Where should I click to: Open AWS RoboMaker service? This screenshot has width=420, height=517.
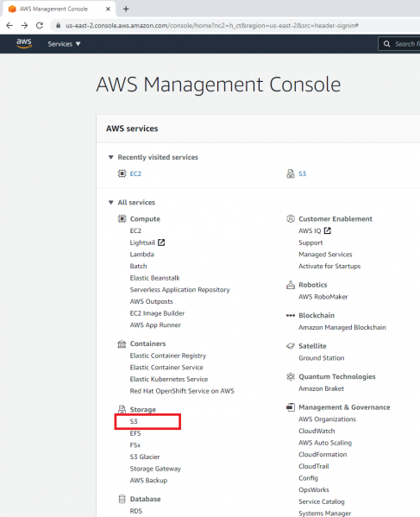coord(323,297)
